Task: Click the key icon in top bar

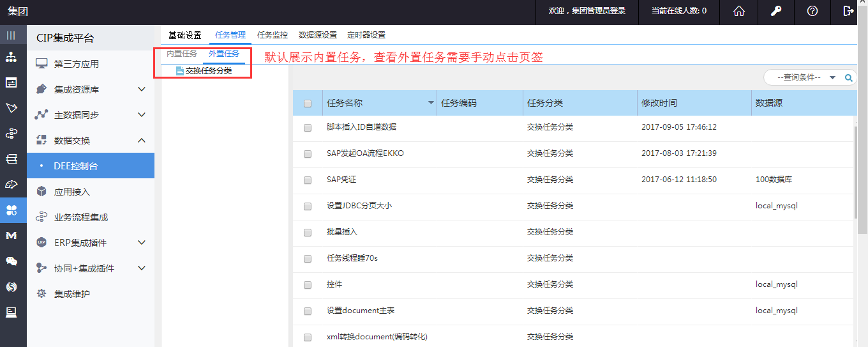Action: pyautogui.click(x=775, y=11)
